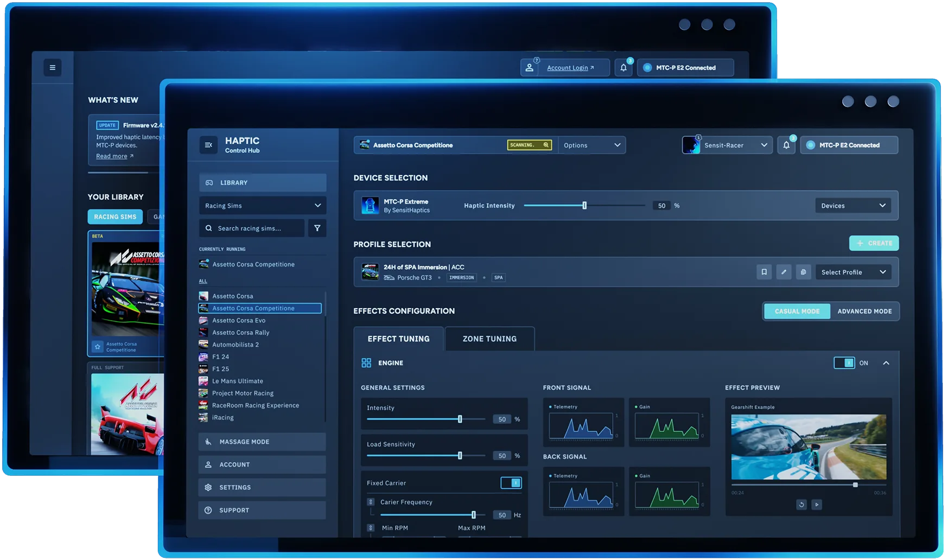Collapse the Haptic Control Hub sidebar icon

point(208,145)
